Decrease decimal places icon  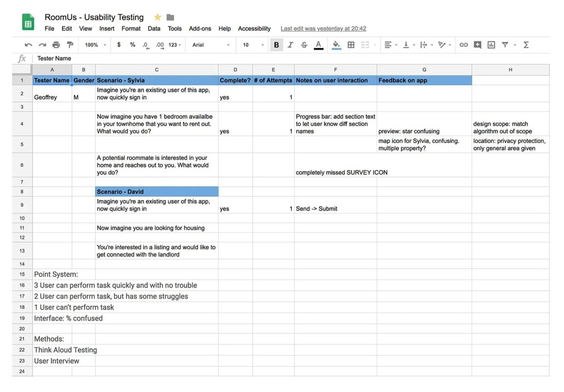[146, 45]
